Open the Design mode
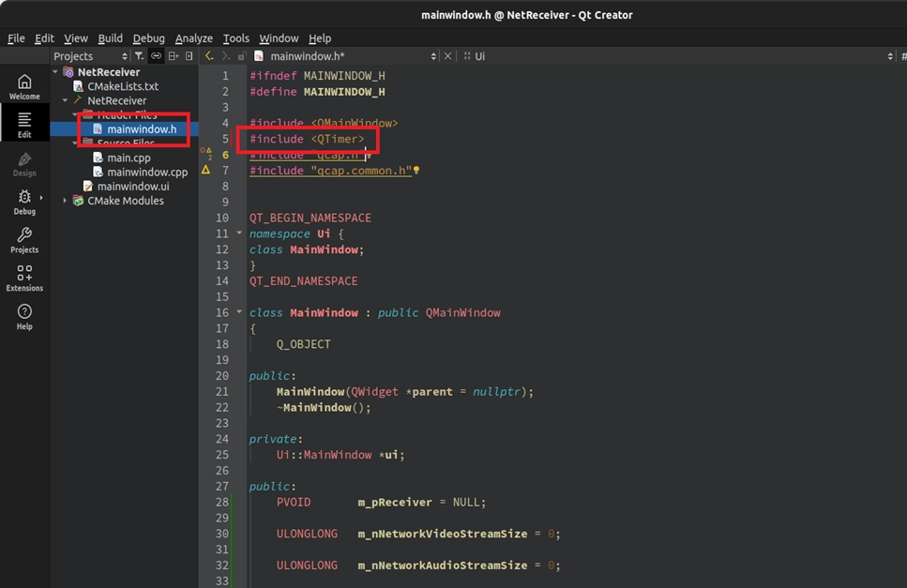 click(x=24, y=163)
